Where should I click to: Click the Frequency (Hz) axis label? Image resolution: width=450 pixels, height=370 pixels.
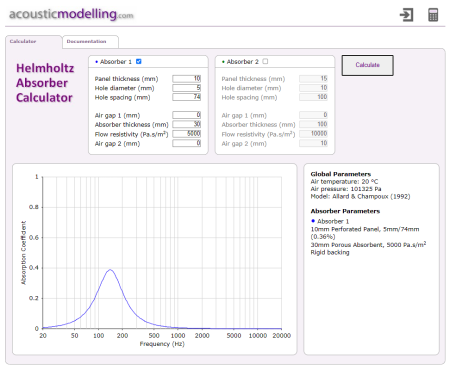[162, 344]
